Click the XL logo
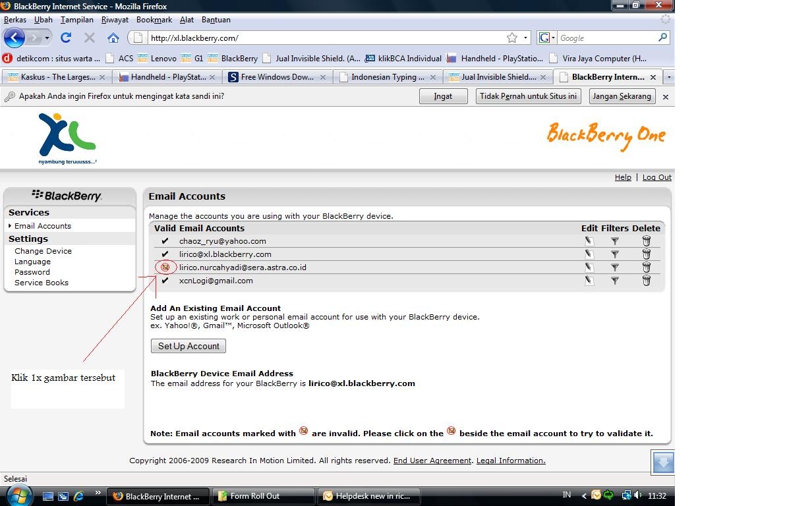The width and height of the screenshot is (812, 506). [67, 139]
